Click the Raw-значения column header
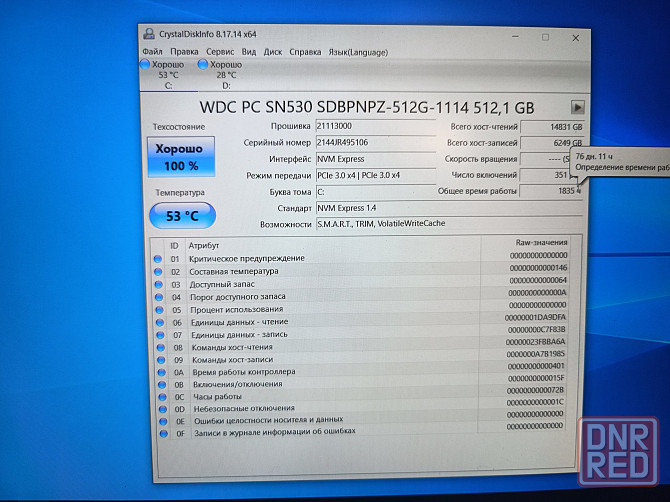The width and height of the screenshot is (670, 502). click(541, 242)
